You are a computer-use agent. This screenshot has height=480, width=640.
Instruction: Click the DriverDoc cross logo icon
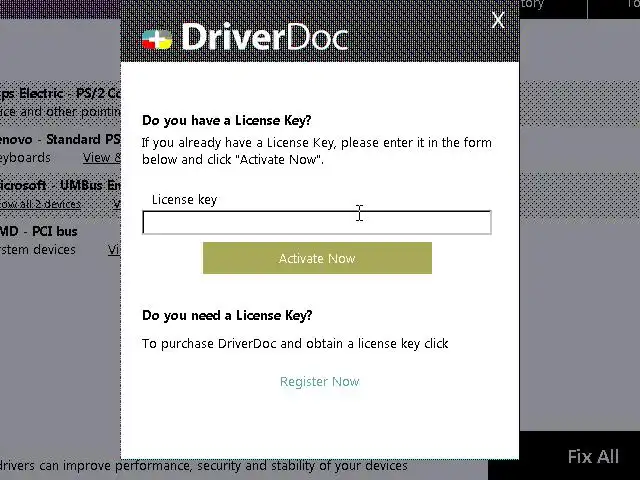tap(157, 40)
